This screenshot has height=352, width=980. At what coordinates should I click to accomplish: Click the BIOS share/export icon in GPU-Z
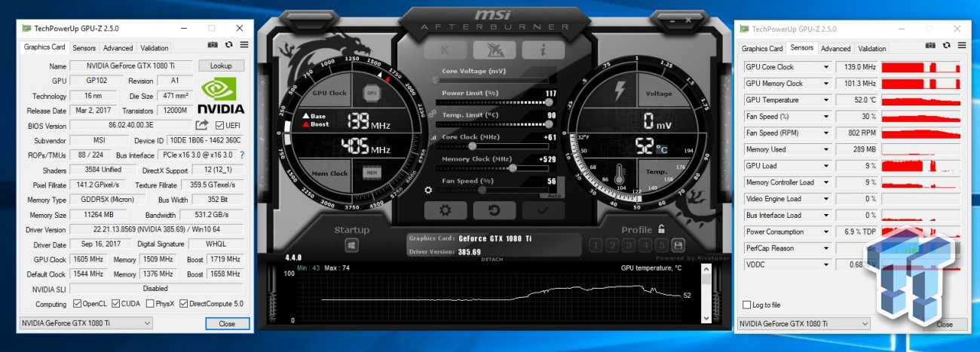202,125
